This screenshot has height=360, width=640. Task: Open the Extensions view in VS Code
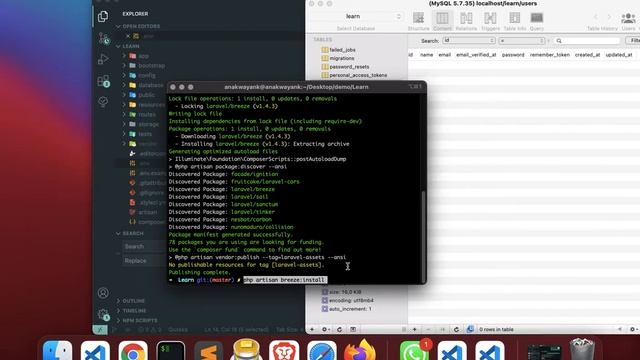(x=104, y=81)
